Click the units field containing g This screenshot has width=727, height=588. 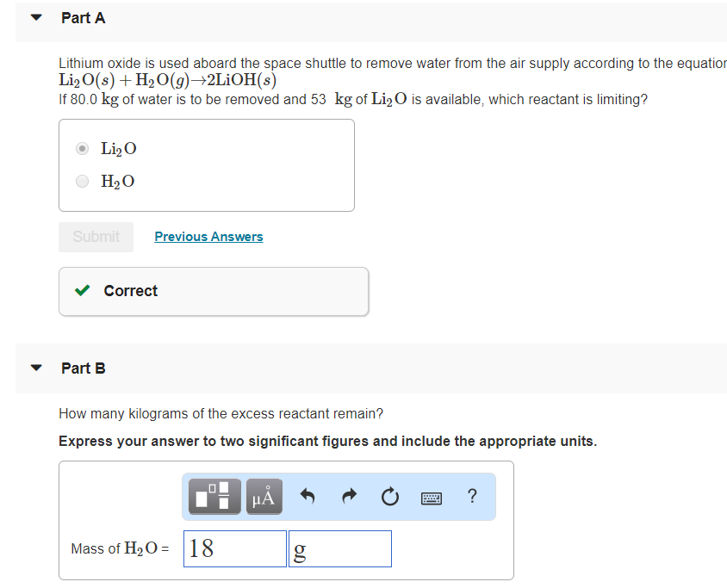[340, 548]
